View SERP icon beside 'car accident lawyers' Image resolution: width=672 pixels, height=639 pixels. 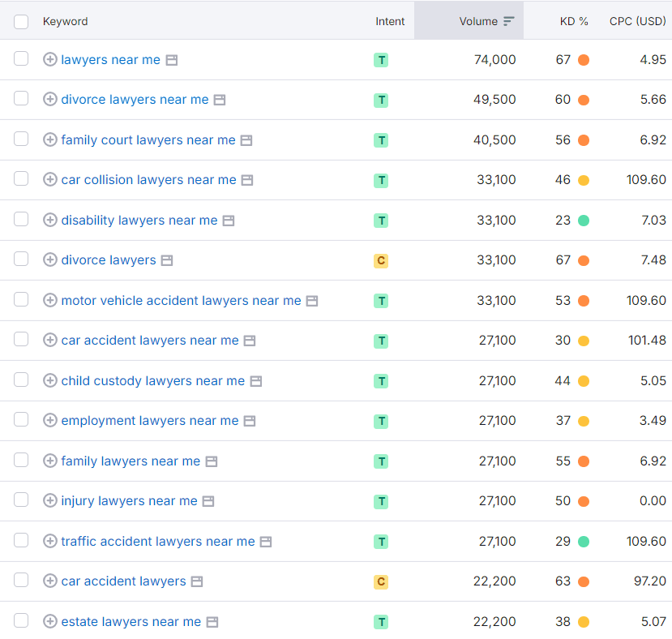tap(197, 582)
